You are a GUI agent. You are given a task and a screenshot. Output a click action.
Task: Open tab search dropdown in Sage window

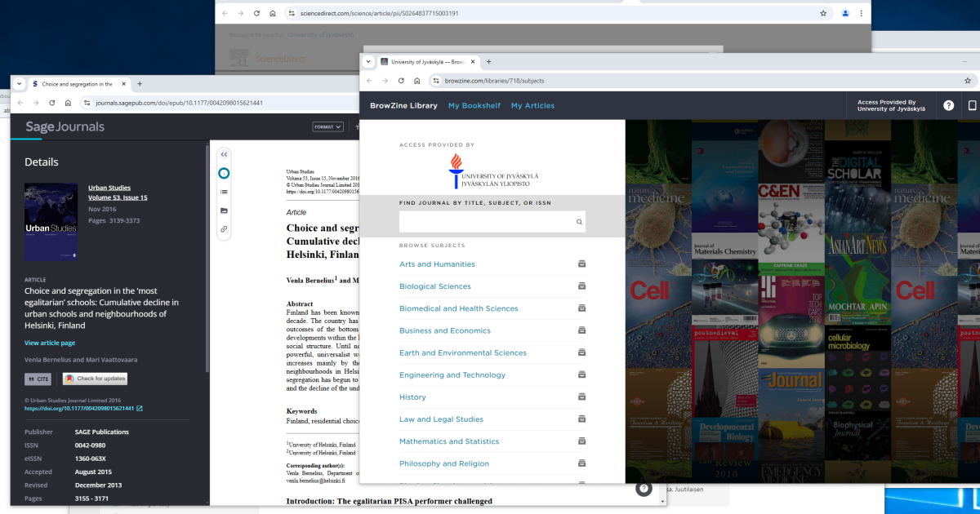(19, 84)
